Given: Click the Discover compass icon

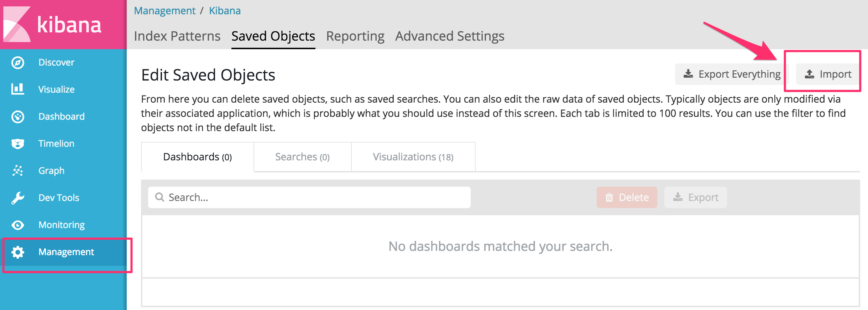Looking at the screenshot, I should point(18,63).
